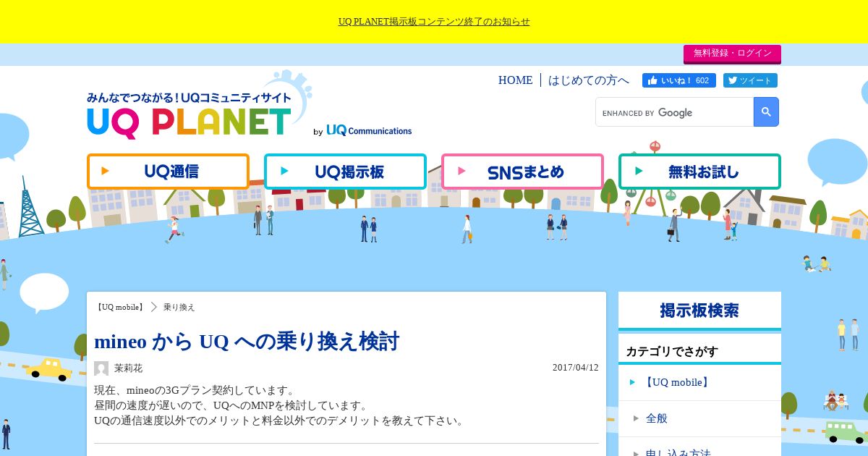The image size is (868, 456).
Task: Click the post title mineo から UQ への乗り換え検討
Action: (247, 341)
